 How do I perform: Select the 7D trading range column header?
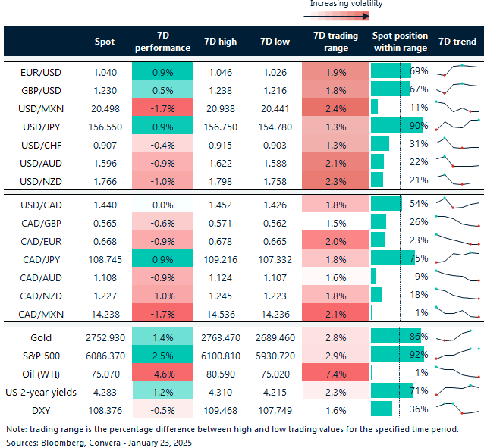pos(336,42)
